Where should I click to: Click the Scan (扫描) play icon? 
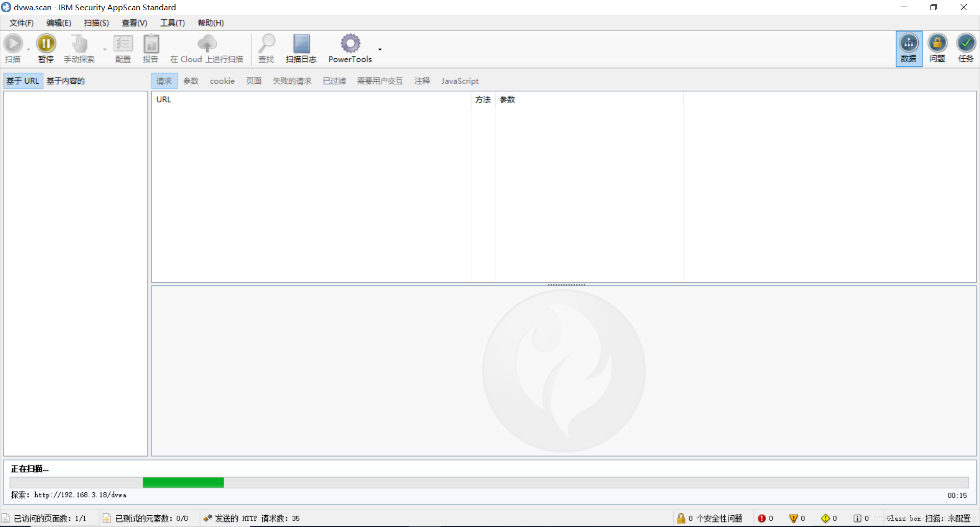[x=13, y=44]
